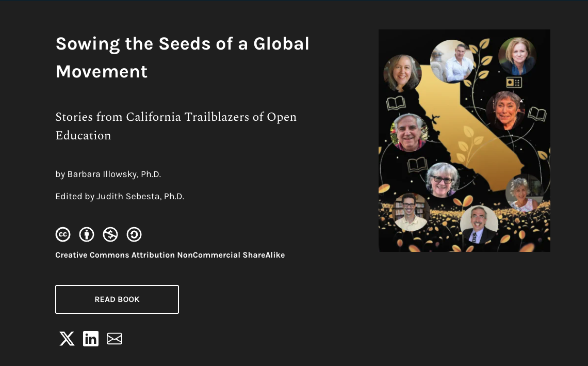Share the book on LinkedIn
The width and height of the screenshot is (588, 366).
[x=91, y=339]
